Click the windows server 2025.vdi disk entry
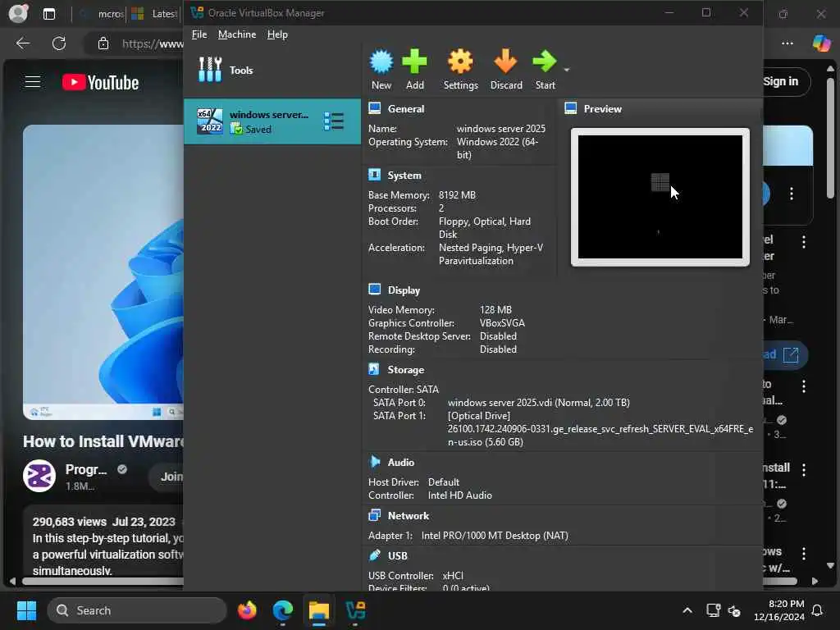840x630 pixels. click(x=538, y=402)
